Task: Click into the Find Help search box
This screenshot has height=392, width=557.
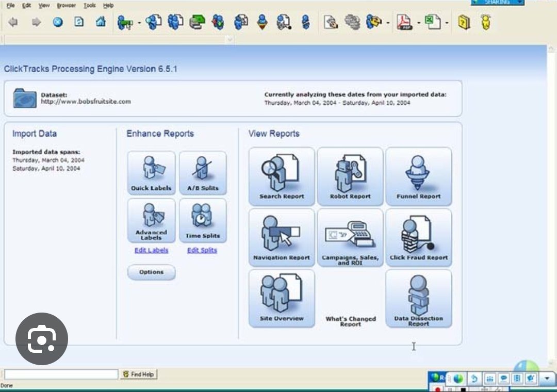Action: pyautogui.click(x=61, y=374)
